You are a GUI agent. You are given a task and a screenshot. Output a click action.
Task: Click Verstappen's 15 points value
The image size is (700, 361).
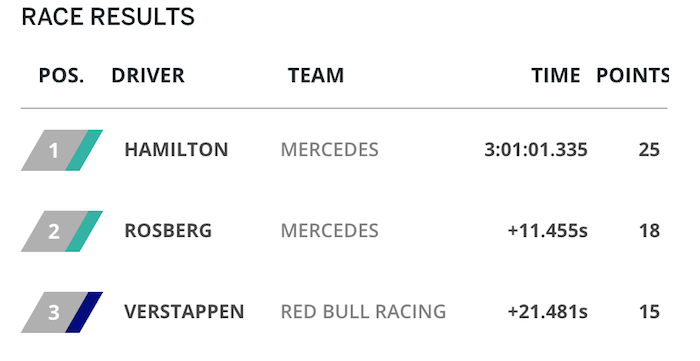649,311
